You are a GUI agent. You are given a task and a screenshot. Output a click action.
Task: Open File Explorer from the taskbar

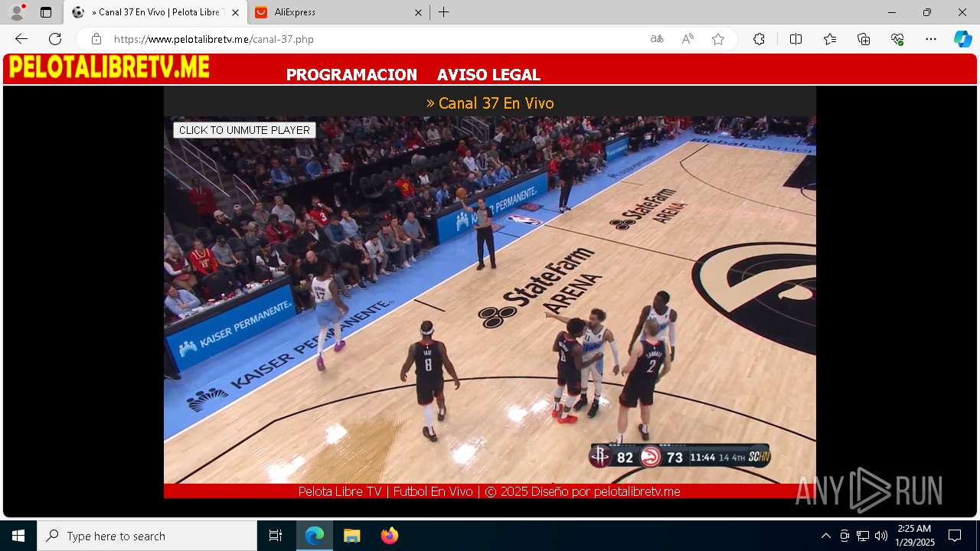(352, 536)
